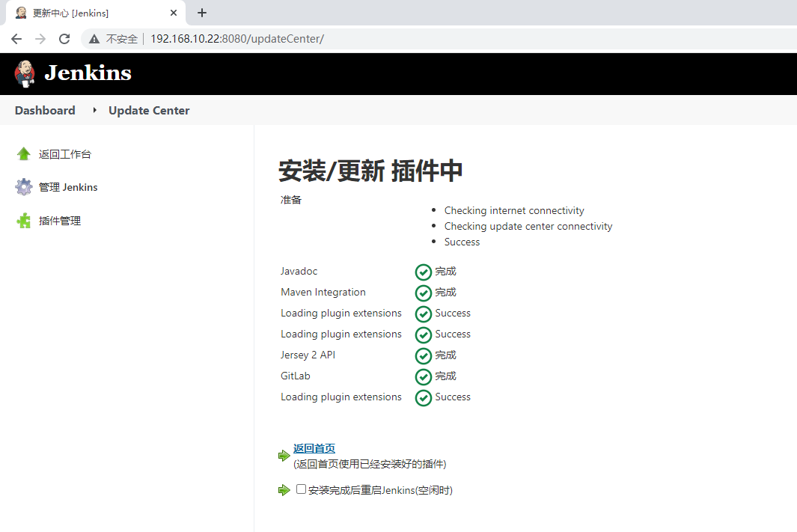Click checkmark of last Loading plugin extensions row
This screenshot has height=532, width=797.
pyautogui.click(x=424, y=398)
